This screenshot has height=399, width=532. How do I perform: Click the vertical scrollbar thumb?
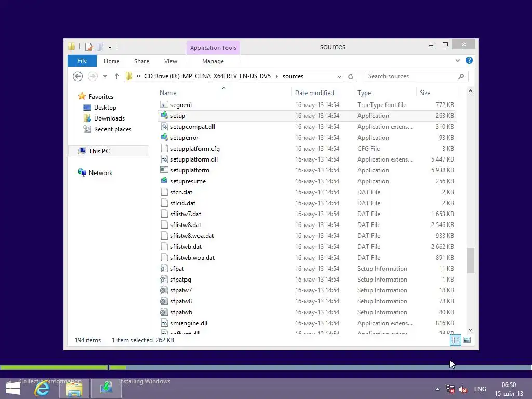(470, 261)
